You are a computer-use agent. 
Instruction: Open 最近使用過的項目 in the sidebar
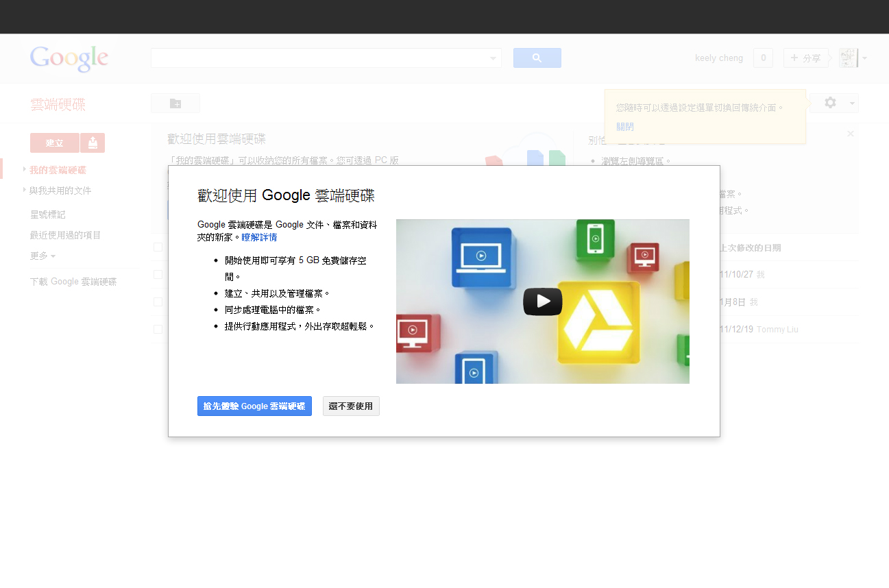(66, 235)
